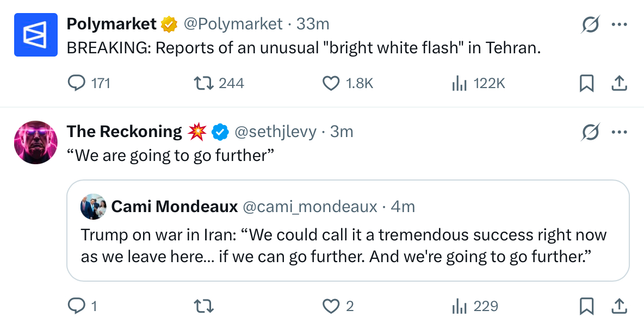Bookmark the Polymarket tweet
This screenshot has height=329, width=644.
(586, 83)
